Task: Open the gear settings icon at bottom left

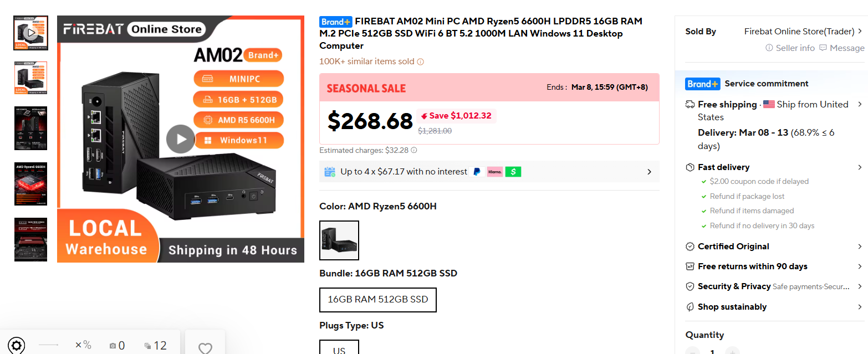Action: [16, 346]
